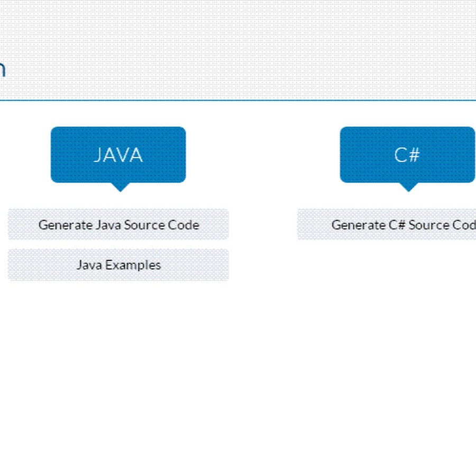
Task: Open the Generate Java Source Code panel
Action: [118, 224]
